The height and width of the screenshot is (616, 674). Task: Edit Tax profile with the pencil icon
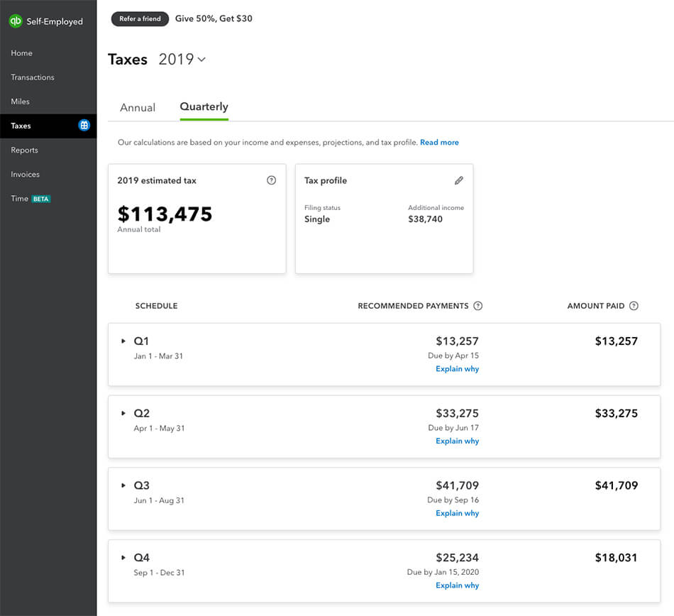pos(458,180)
